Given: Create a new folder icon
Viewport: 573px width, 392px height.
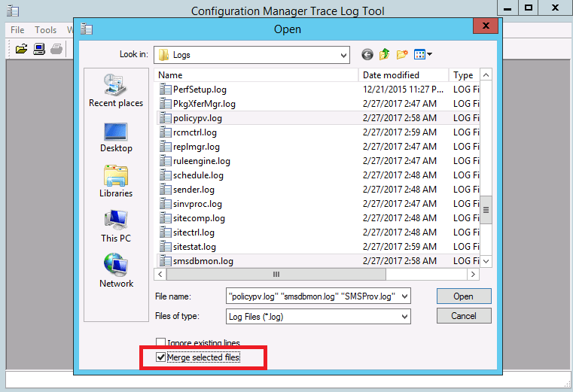Looking at the screenshot, I should pyautogui.click(x=402, y=54).
